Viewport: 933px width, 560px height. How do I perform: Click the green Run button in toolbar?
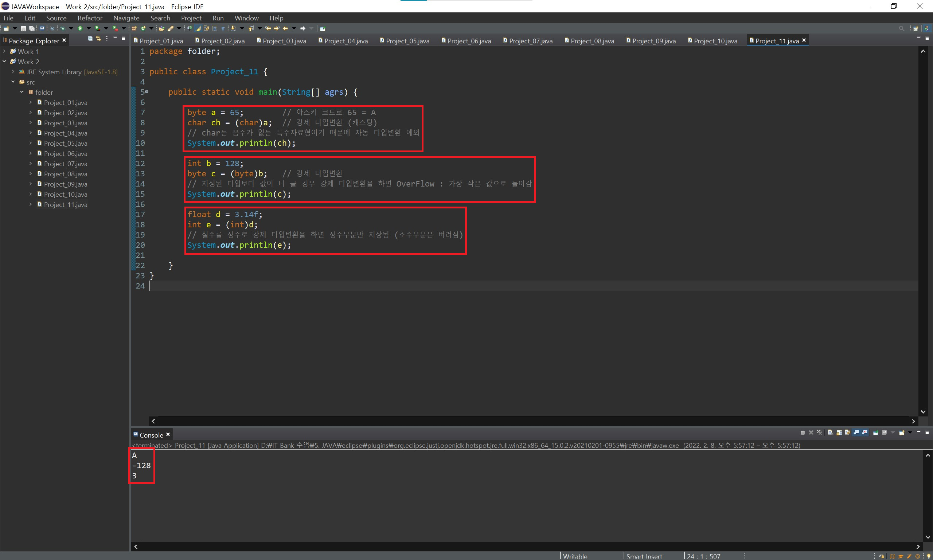click(x=80, y=28)
